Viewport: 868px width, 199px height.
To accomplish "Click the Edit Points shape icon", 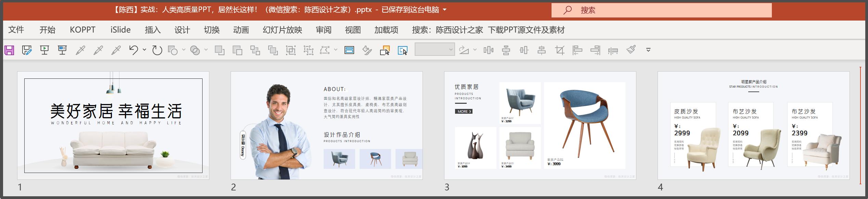I will [324, 50].
